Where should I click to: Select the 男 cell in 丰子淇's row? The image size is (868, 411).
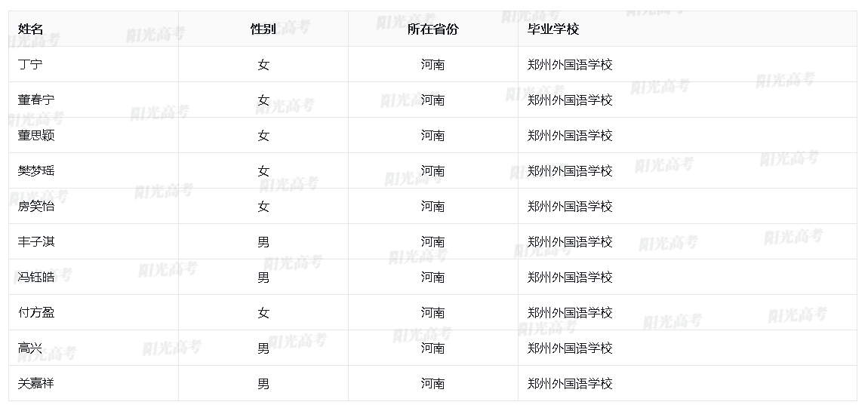click(x=263, y=242)
